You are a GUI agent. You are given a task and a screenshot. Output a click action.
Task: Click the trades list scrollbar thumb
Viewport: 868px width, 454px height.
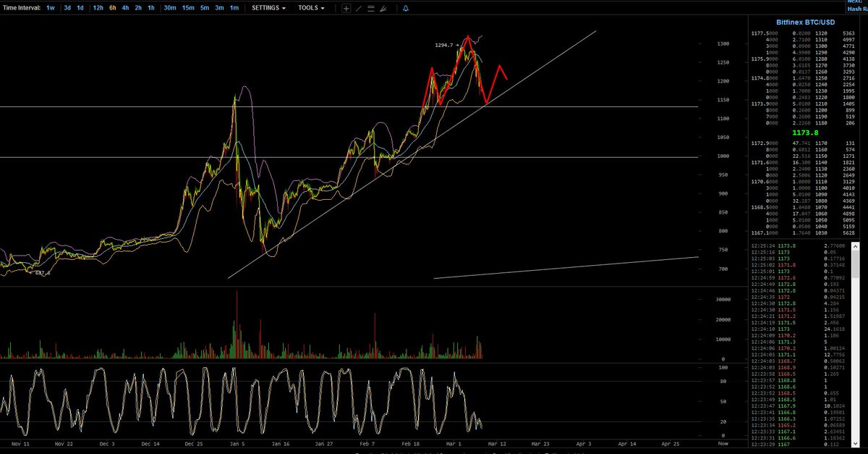855,264
